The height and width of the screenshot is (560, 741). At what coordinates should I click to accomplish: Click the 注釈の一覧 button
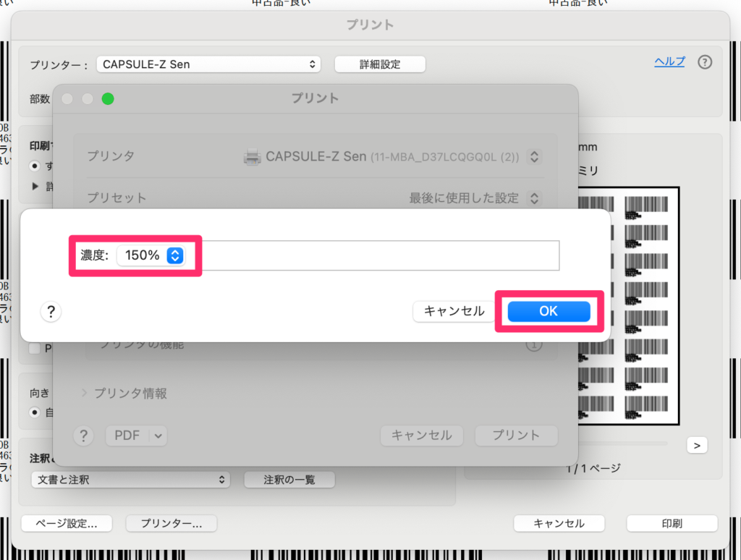[289, 480]
